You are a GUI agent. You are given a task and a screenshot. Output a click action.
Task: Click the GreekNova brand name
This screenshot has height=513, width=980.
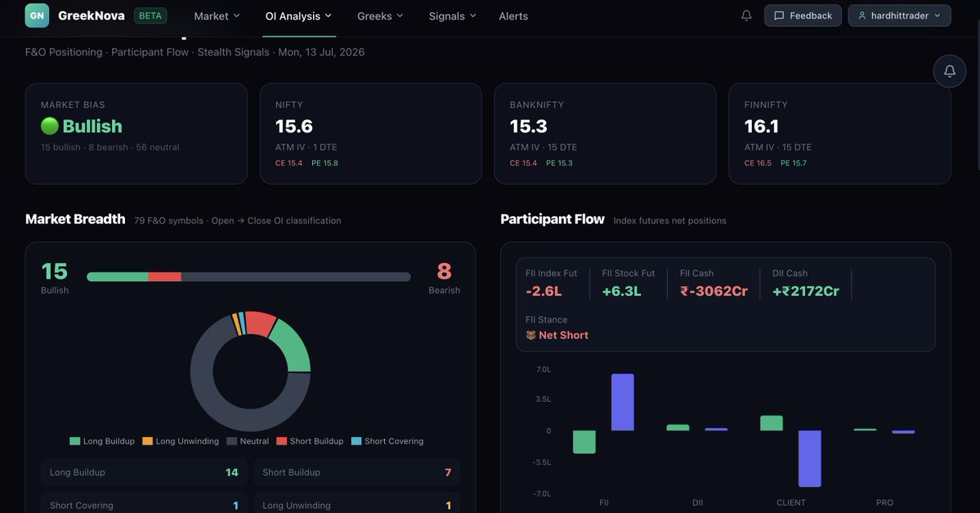point(92,16)
